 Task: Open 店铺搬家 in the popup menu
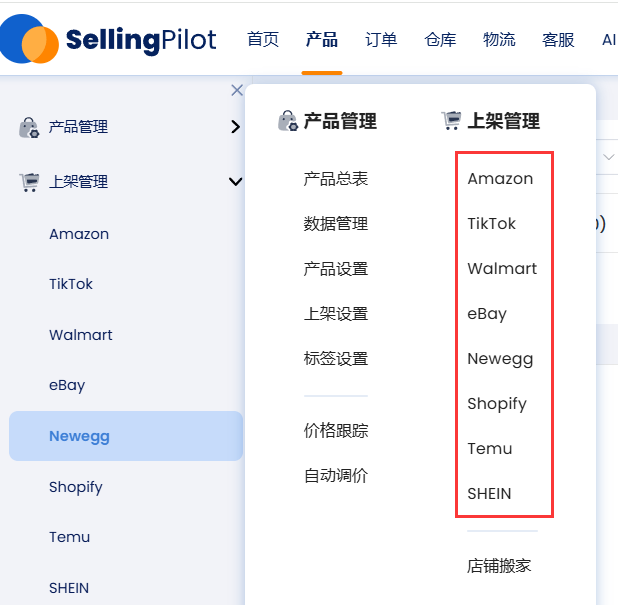click(499, 566)
